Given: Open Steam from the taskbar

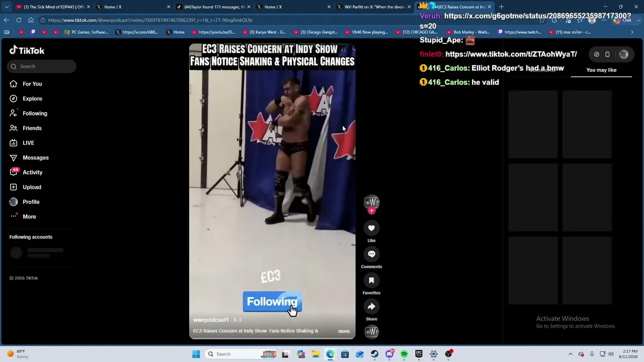Looking at the screenshot, I should [374, 354].
